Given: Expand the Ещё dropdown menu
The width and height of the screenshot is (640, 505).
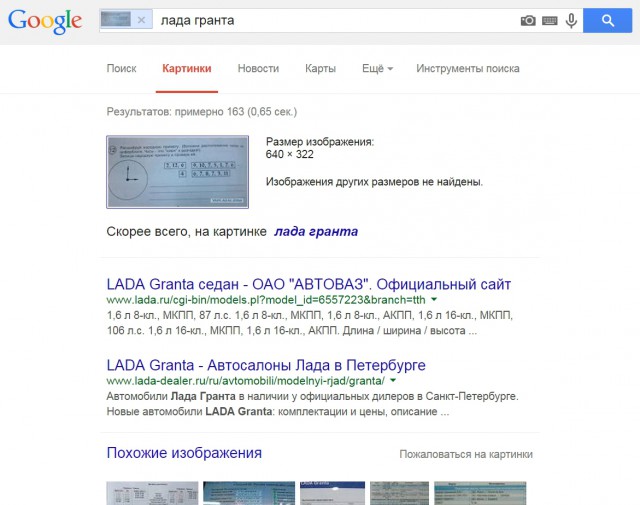Looking at the screenshot, I should coord(378,69).
